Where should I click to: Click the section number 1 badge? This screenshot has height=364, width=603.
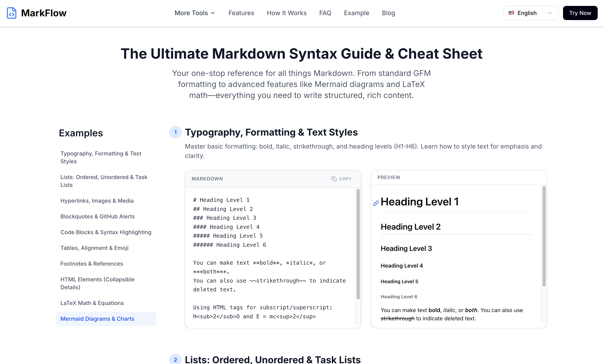tap(175, 132)
